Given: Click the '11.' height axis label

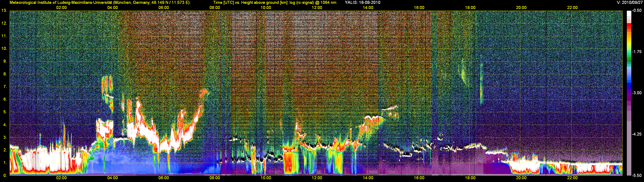Looking at the screenshot, I should [4, 36].
